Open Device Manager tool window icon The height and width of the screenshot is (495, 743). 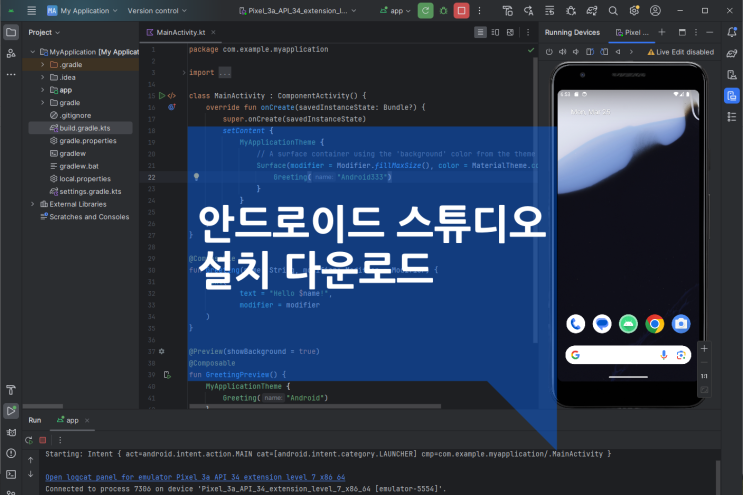pos(732,74)
